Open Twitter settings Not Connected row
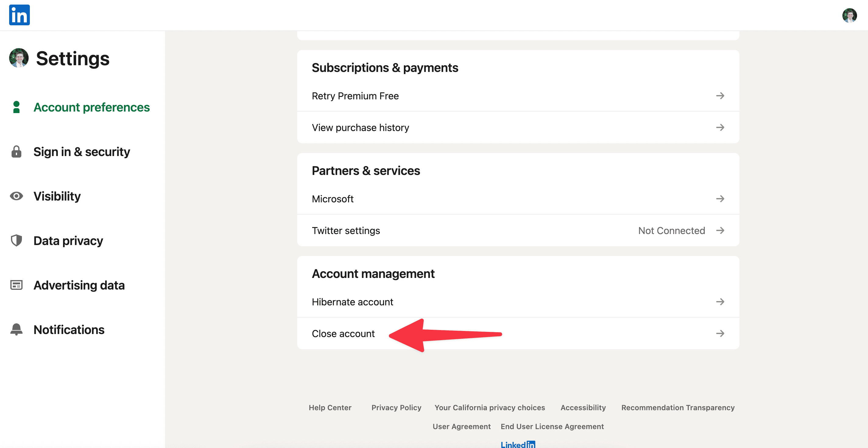This screenshot has height=448, width=868. tap(517, 231)
